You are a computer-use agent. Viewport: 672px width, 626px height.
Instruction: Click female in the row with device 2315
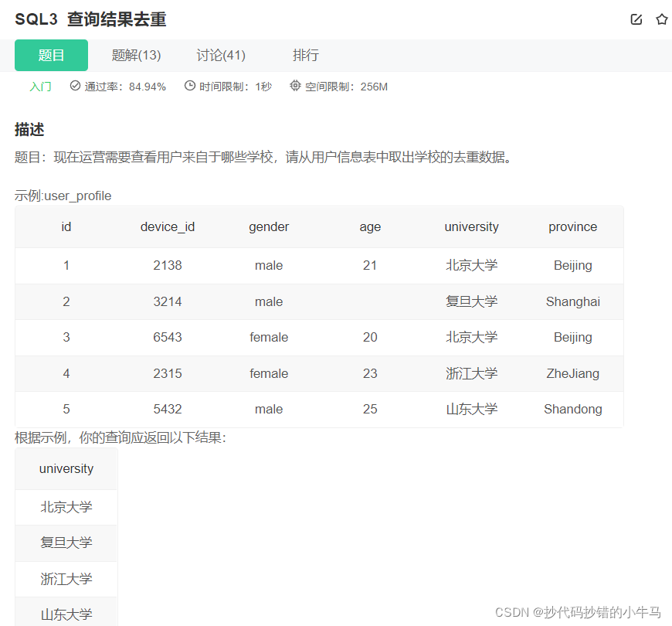click(x=269, y=373)
